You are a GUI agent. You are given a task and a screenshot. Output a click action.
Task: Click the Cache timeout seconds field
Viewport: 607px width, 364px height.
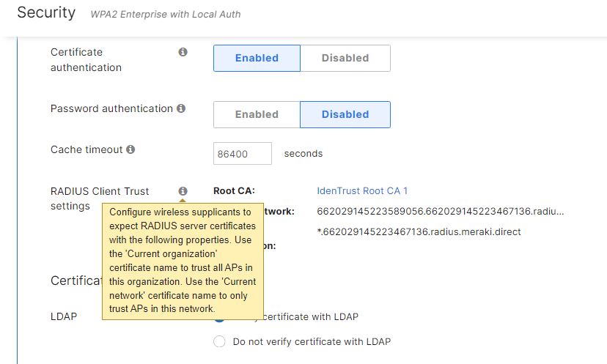coord(242,154)
